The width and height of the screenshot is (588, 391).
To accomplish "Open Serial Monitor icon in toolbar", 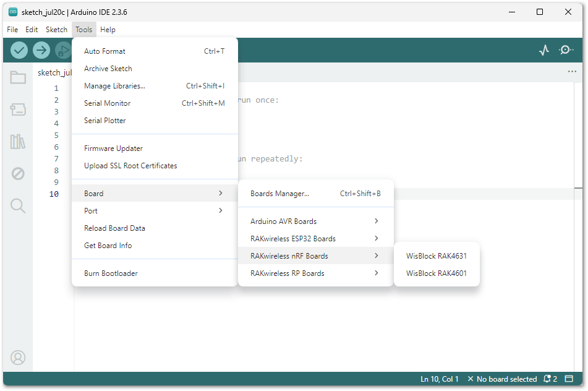I will pyautogui.click(x=566, y=50).
